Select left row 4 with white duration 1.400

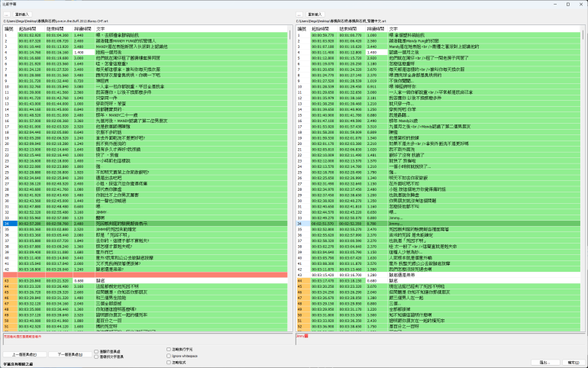coord(145,53)
